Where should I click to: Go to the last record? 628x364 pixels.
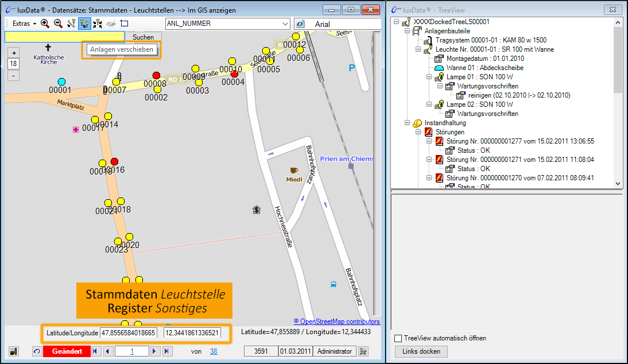pos(166,351)
